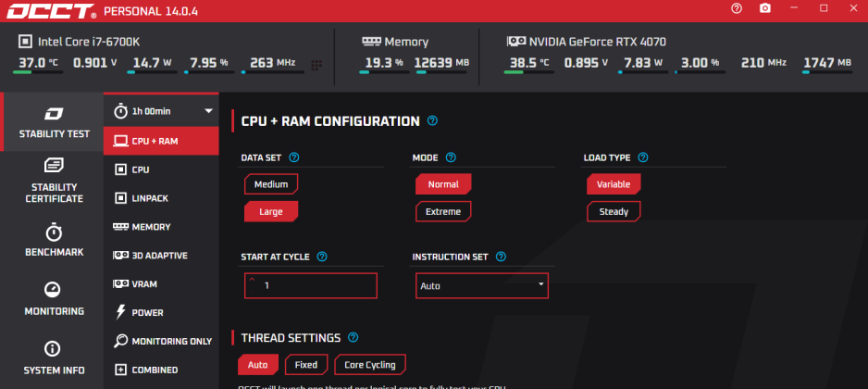Image resolution: width=868 pixels, height=389 pixels.
Task: Open the Stability Test section
Action: coord(54,122)
